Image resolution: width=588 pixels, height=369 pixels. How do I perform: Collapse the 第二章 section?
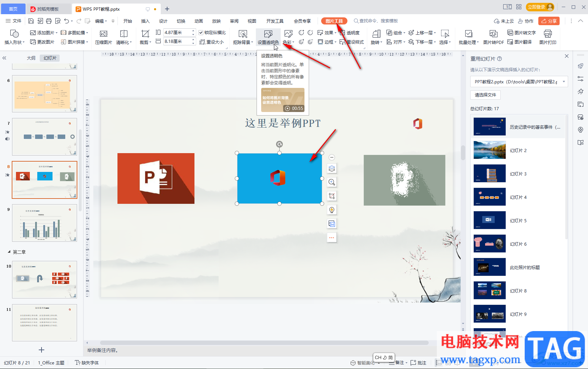(9, 252)
